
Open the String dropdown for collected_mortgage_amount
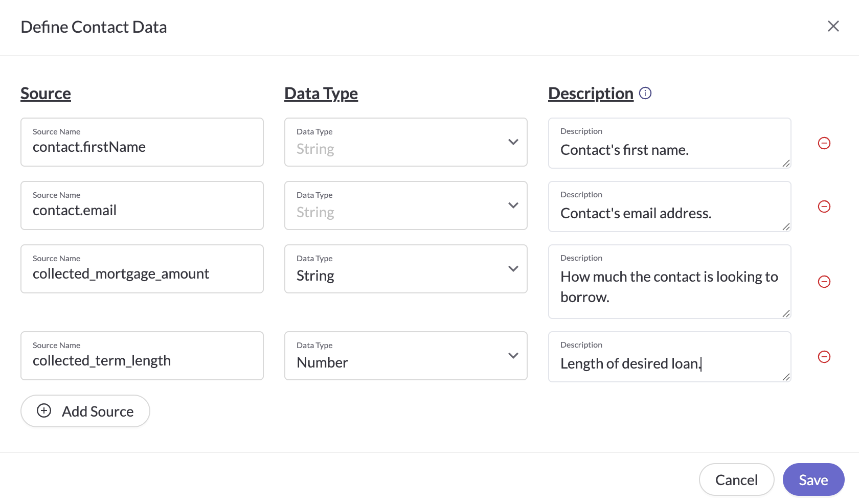(513, 268)
